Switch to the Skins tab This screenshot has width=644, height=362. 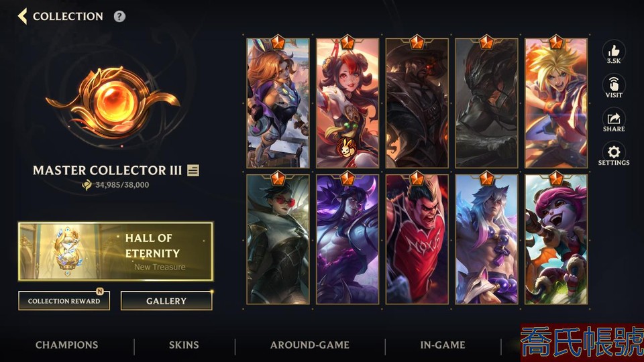pyautogui.click(x=184, y=345)
